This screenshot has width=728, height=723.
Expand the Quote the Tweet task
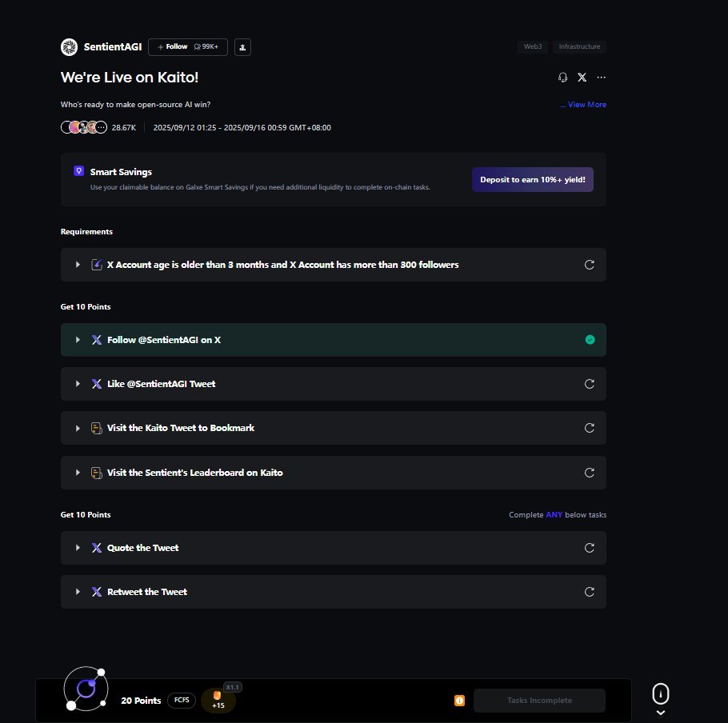point(78,548)
